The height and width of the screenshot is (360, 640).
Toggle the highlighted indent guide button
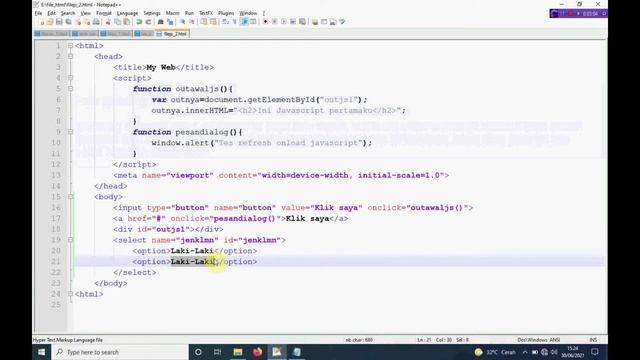pyautogui.click(x=244, y=22)
